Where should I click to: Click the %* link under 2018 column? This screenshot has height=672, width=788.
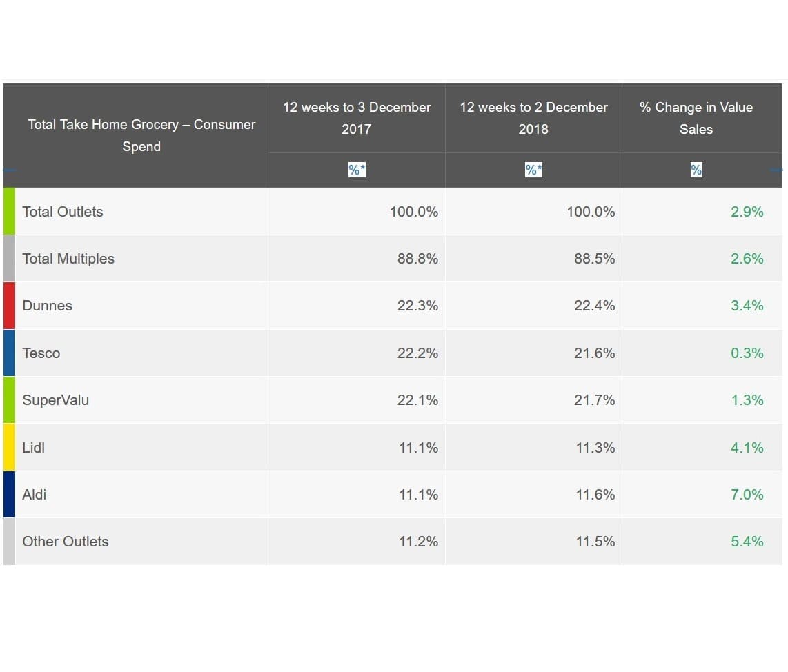point(533,170)
